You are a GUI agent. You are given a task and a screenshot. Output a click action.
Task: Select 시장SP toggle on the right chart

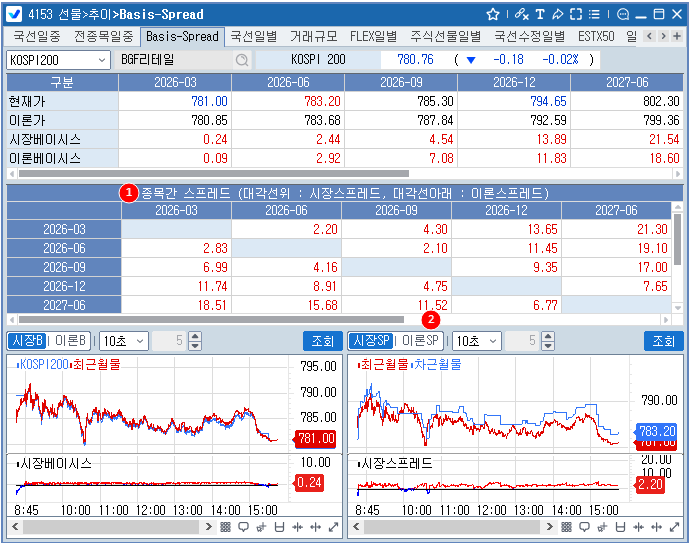[x=372, y=341]
